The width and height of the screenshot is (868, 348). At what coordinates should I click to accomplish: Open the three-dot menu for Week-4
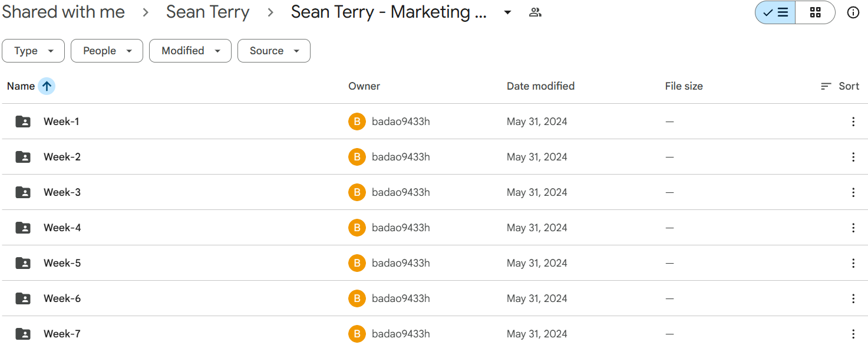(853, 227)
